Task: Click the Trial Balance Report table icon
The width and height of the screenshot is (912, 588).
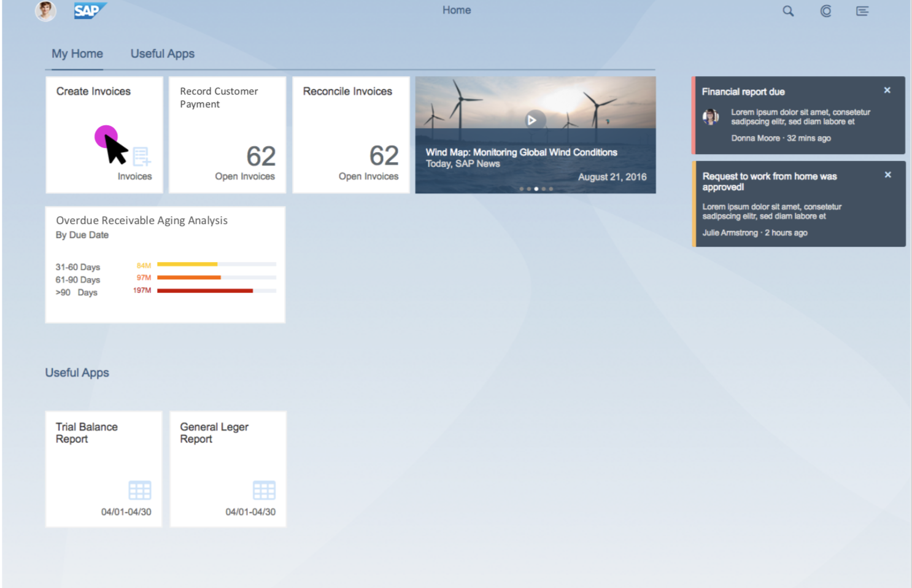Action: tap(140, 490)
